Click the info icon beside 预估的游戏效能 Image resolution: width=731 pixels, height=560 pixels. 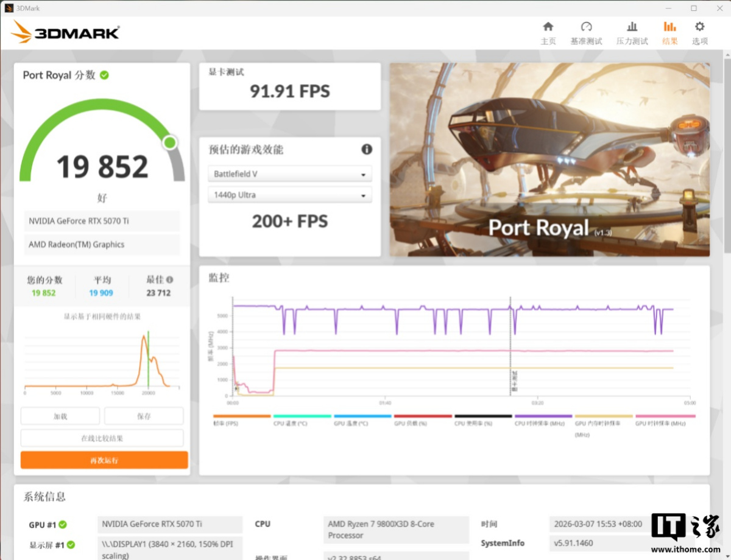coord(367,149)
